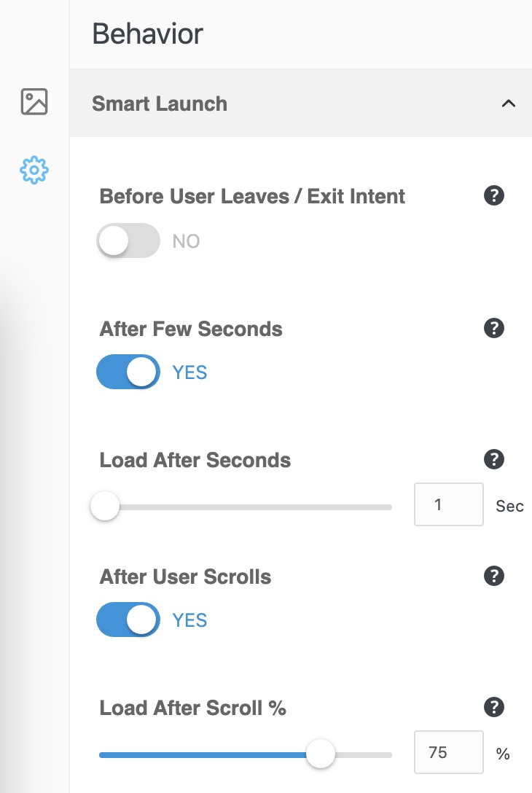Show help for After Few Seconds option
The image size is (532, 793).
tap(494, 329)
